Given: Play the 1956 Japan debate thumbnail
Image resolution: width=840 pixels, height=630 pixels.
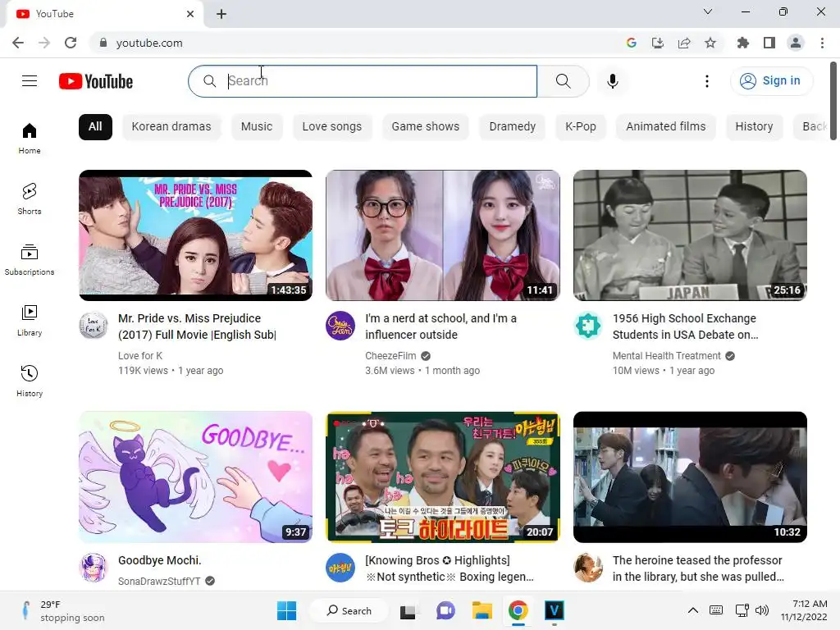Looking at the screenshot, I should pos(690,235).
